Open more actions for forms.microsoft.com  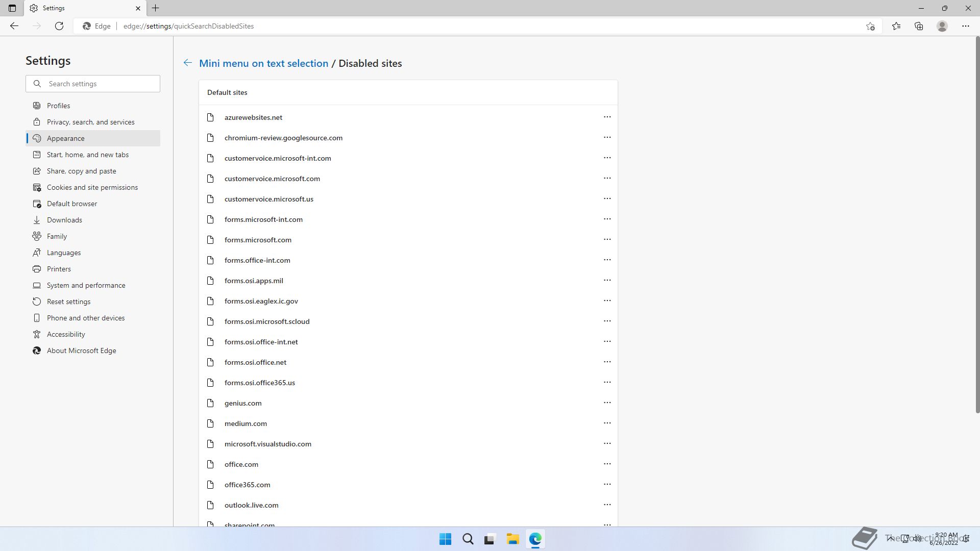click(x=607, y=239)
